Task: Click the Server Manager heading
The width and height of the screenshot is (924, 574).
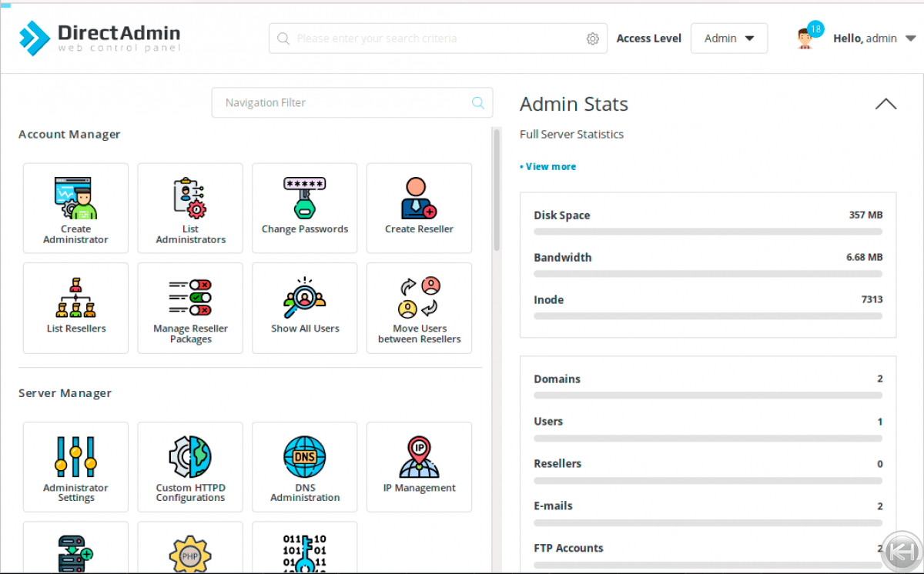Action: [65, 393]
